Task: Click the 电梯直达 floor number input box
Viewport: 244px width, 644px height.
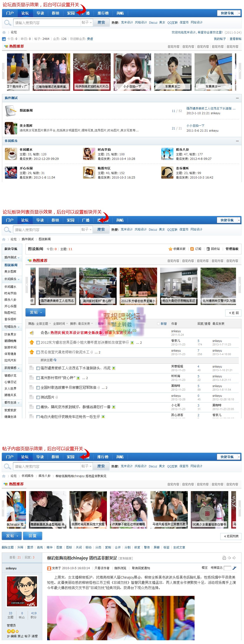Action: click(x=227, y=568)
